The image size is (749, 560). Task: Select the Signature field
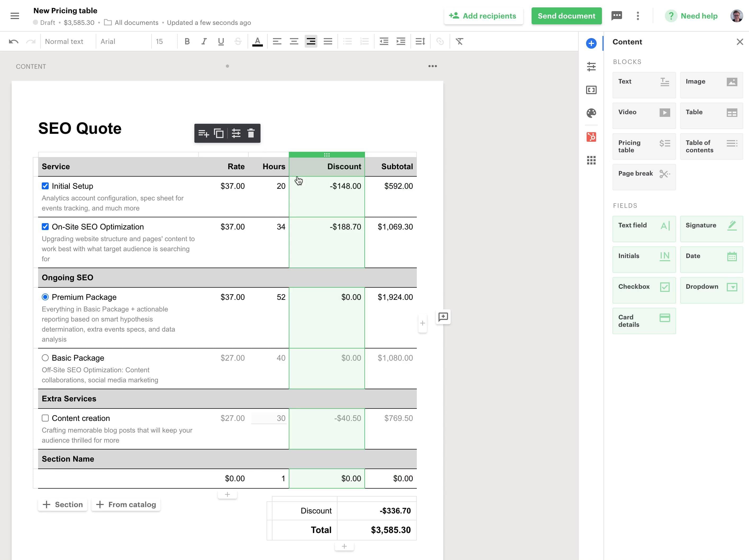point(711,229)
